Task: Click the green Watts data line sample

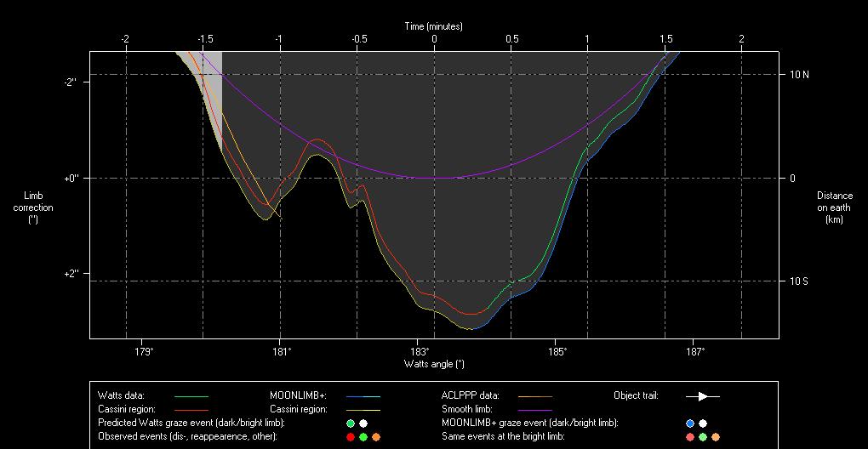Action: coord(191,396)
